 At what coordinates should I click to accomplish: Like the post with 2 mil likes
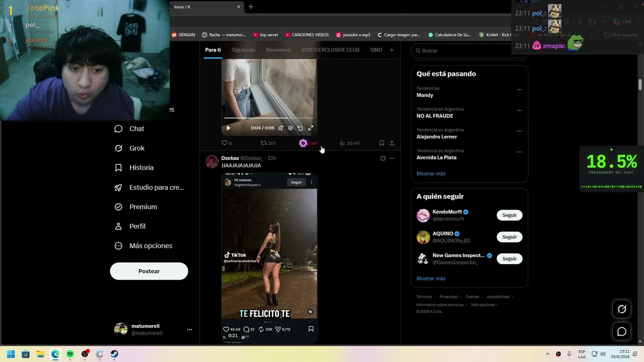click(x=308, y=143)
